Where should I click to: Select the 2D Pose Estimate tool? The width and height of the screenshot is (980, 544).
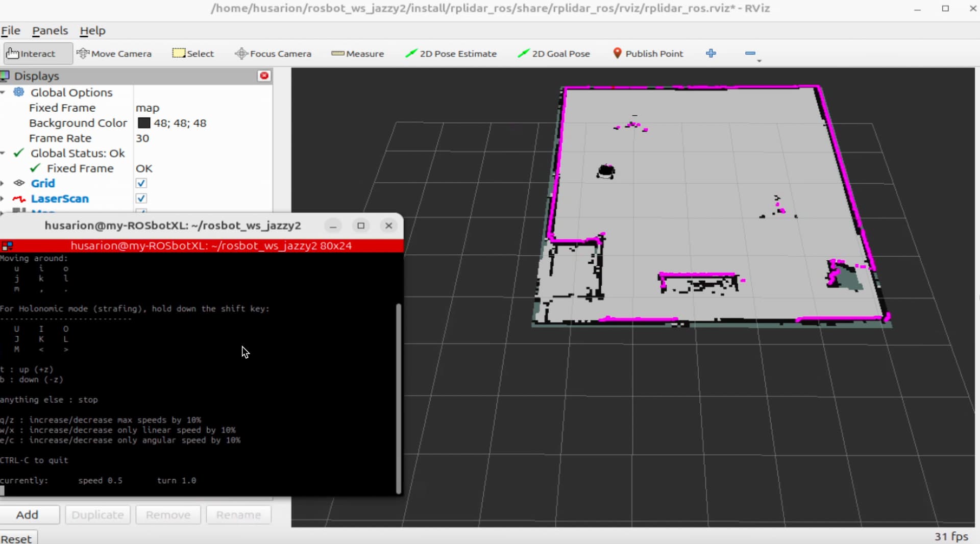(451, 54)
